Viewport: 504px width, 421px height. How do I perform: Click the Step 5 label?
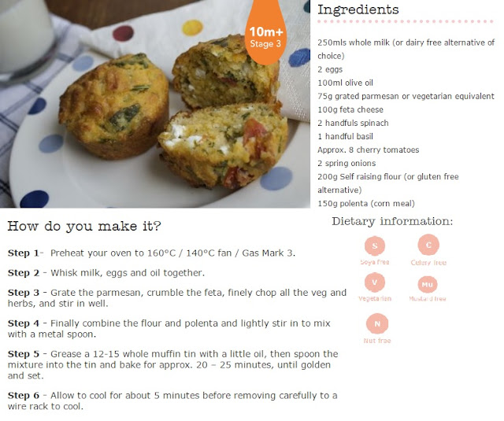[x=23, y=354]
